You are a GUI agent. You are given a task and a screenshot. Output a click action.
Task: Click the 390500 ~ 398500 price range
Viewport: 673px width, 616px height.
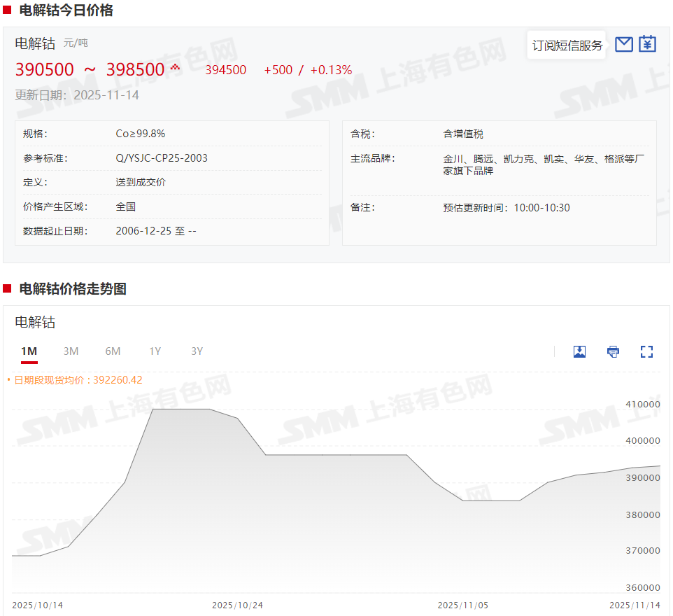[x=90, y=69]
